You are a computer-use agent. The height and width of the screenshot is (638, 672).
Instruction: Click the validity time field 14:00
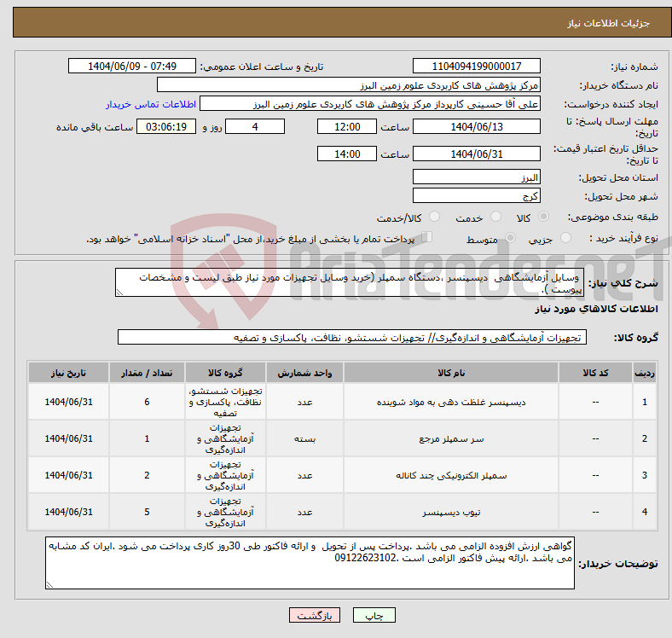[x=347, y=154]
